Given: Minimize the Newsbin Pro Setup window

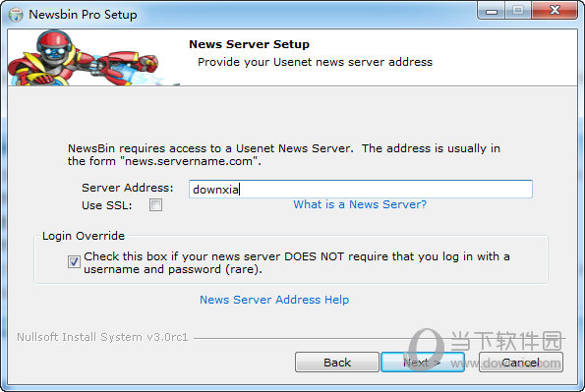Looking at the screenshot, I should [x=491, y=11].
